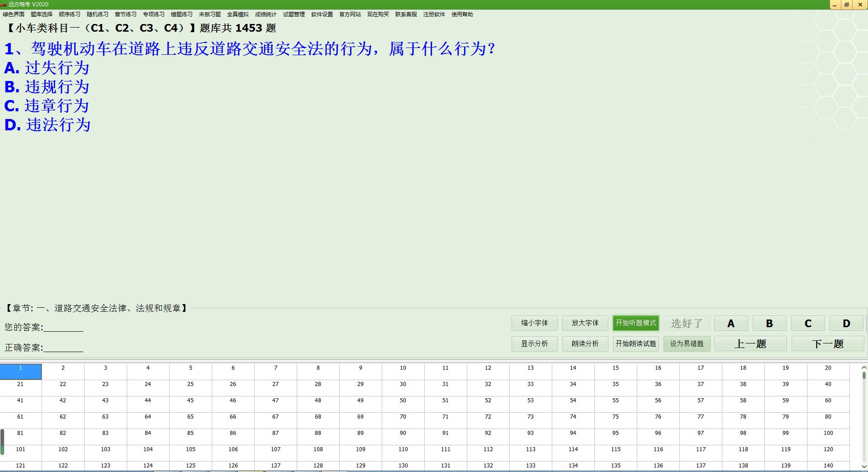This screenshot has width=868, height=472.
Task: Select question cell 1 in grid
Action: [20, 372]
